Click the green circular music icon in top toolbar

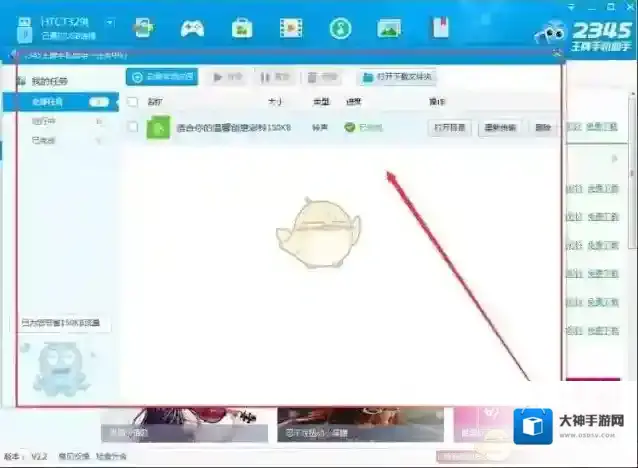[340, 27]
